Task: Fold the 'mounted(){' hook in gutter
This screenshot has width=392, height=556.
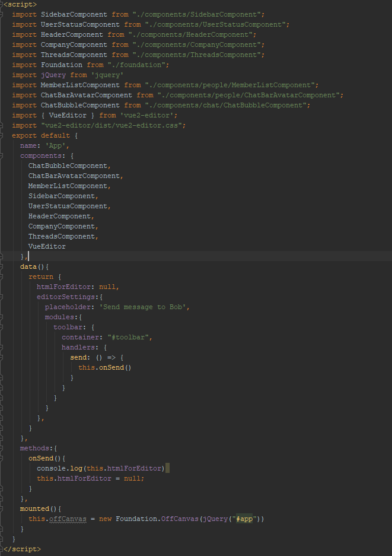Action: coord(1,509)
